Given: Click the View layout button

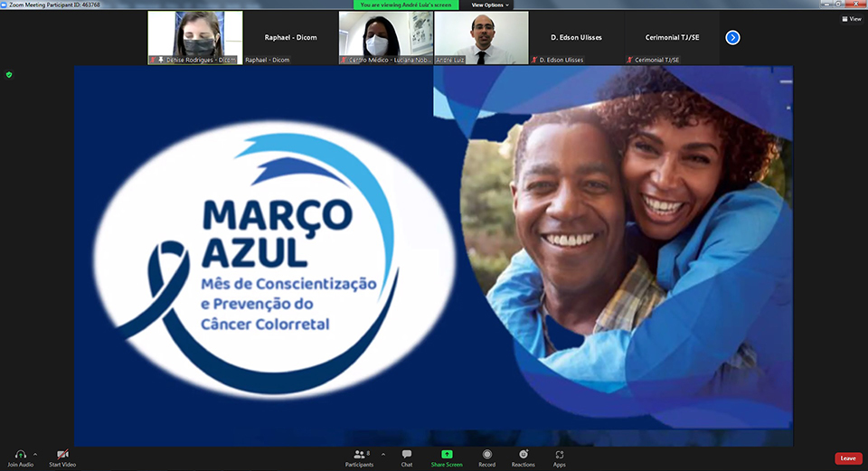Looking at the screenshot, I should click(851, 18).
